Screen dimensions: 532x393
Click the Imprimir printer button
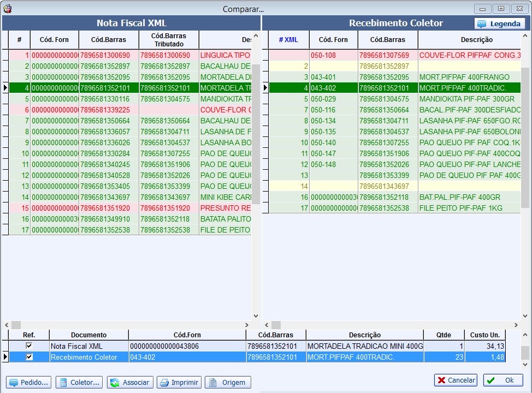pos(179,382)
